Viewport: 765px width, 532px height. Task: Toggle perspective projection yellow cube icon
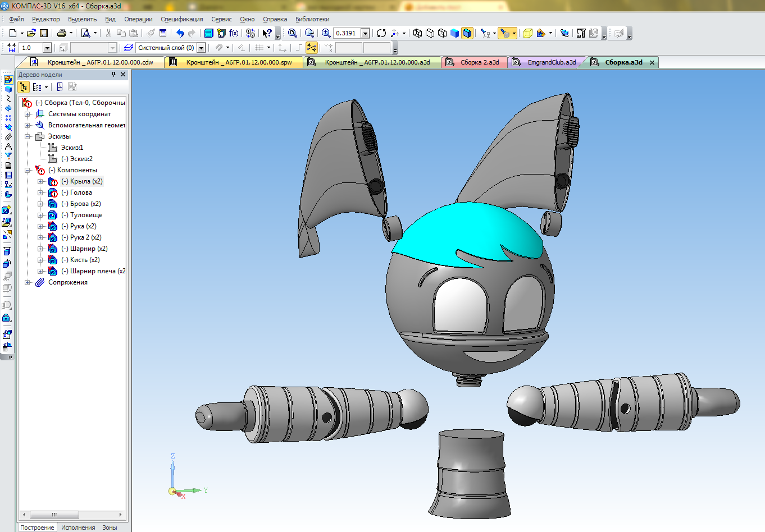coord(527,33)
